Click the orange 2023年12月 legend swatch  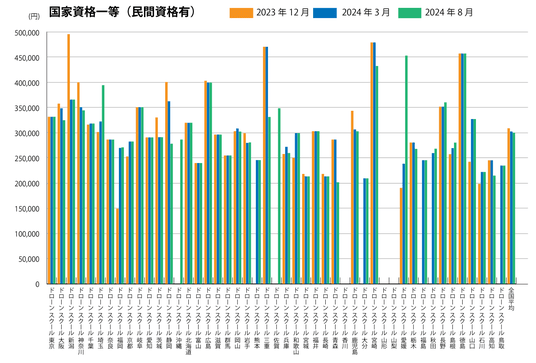pos(241,13)
